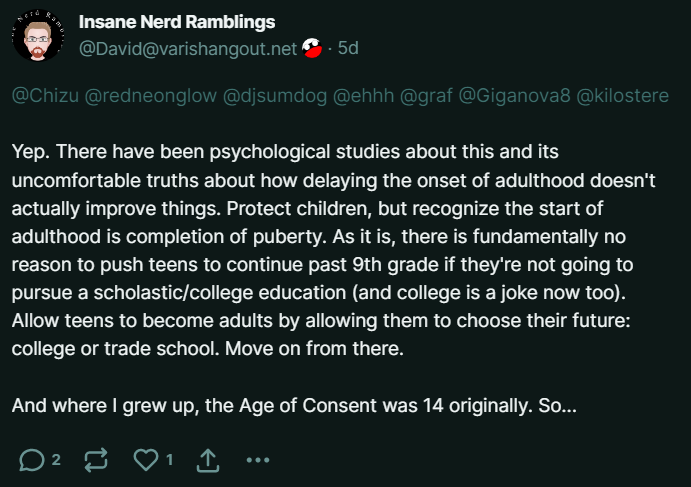Viewport: 691px width, 487px height.
Task: Boost the post with the repeat icon
Action: click(x=96, y=460)
